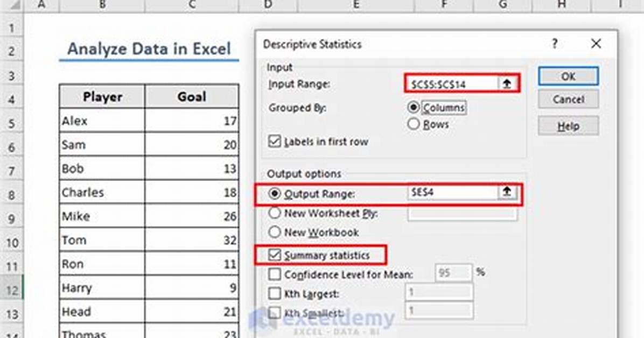Select the cell containing Harry
Viewport: 644px width, 338px height.
pos(102,287)
